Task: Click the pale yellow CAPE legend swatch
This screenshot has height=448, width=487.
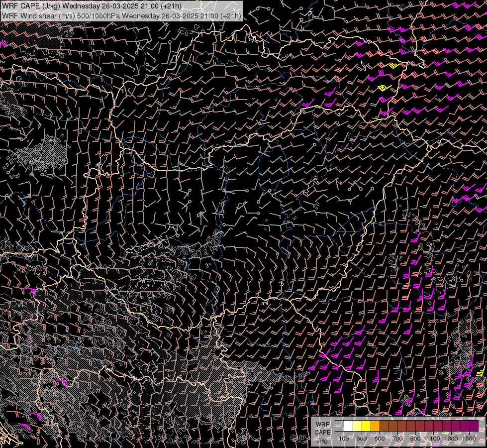Action: pos(358,426)
